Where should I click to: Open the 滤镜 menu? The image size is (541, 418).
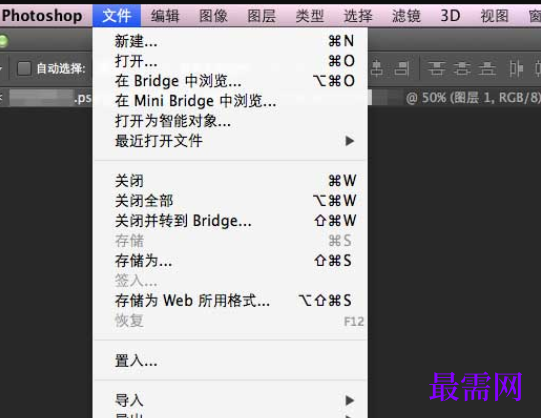406,16
